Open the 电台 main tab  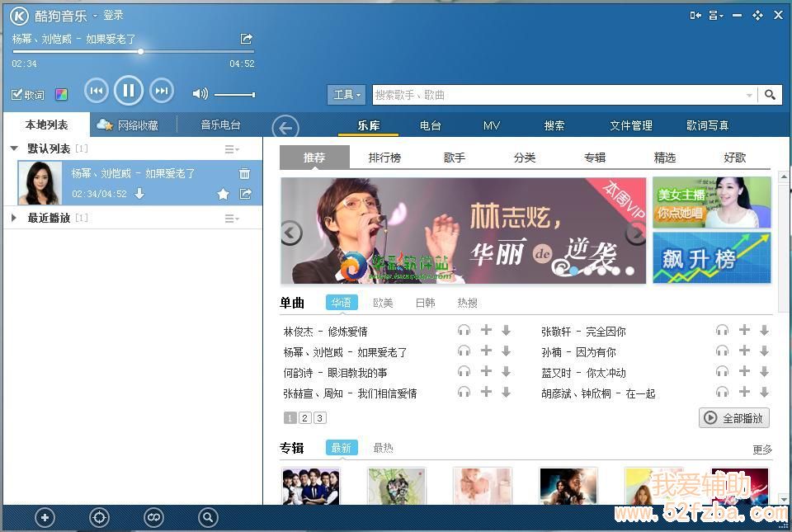coord(431,125)
